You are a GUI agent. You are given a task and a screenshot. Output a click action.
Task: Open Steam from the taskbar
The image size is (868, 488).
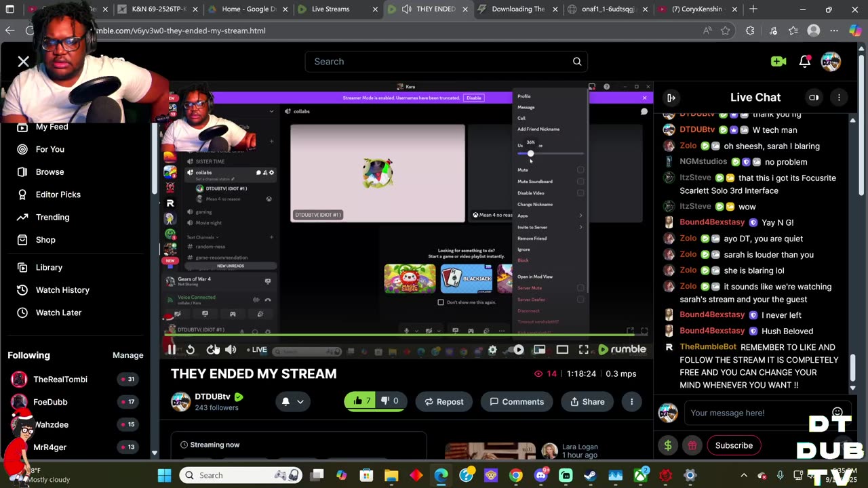[x=590, y=475]
